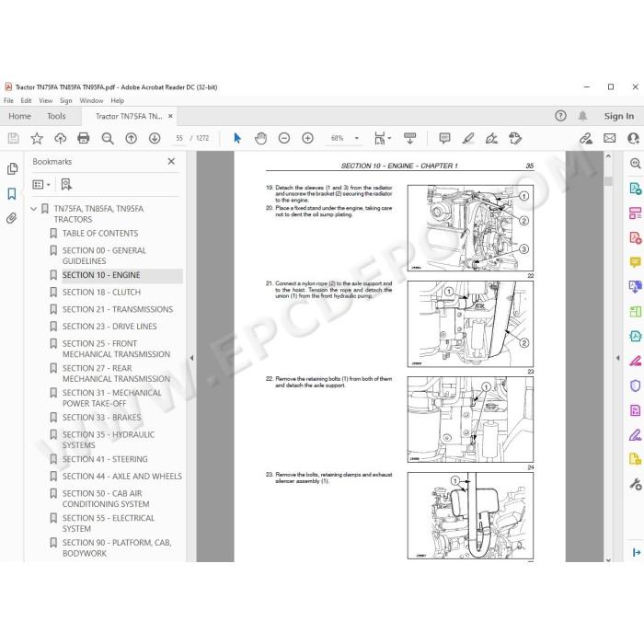This screenshot has height=644, width=644.
Task: Add bookmark star to this file
Action: pos(37,138)
